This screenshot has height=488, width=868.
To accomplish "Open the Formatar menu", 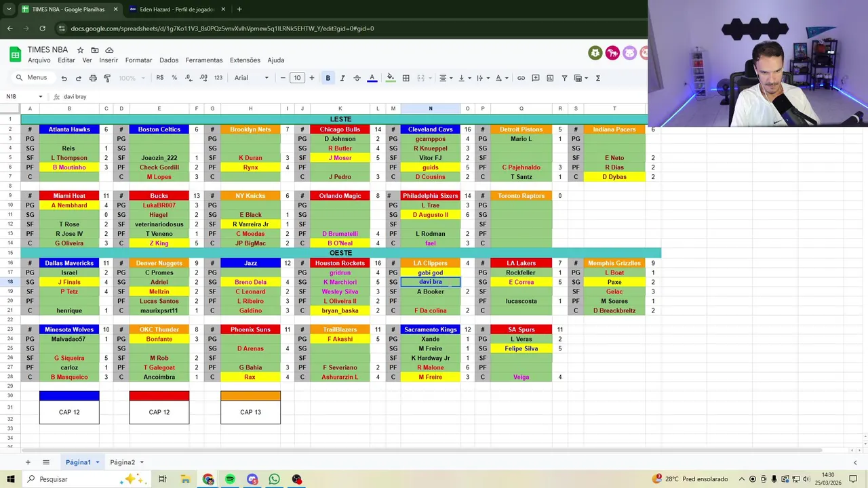I will (138, 60).
